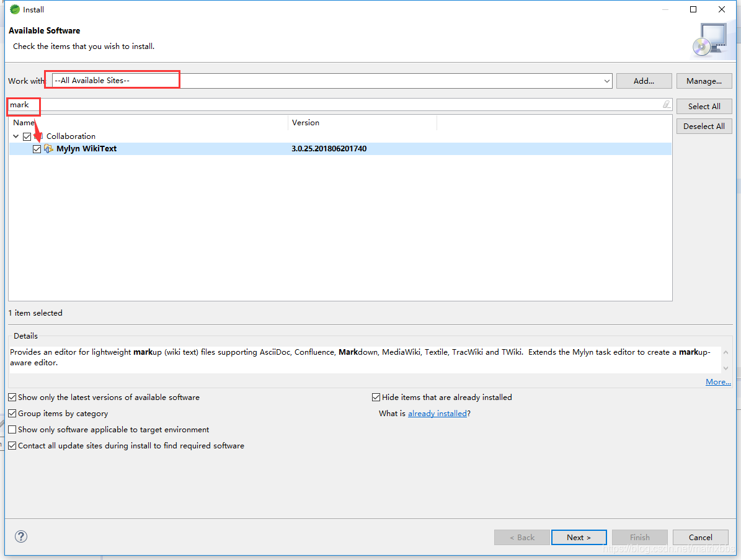
Task: Click the Cancel button
Action: 700,537
